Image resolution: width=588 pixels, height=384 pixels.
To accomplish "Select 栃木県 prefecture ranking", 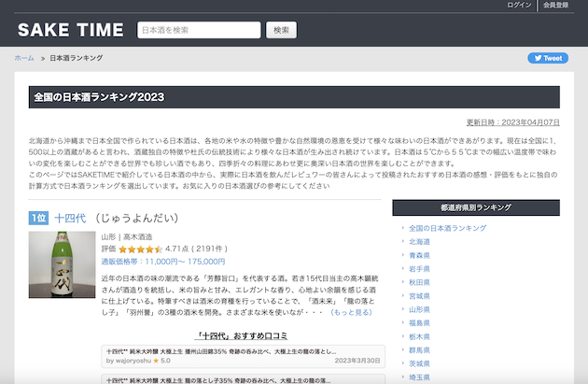I will coord(419,336).
